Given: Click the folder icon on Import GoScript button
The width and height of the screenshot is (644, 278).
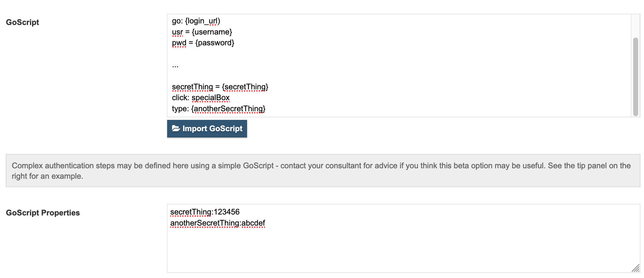Looking at the screenshot, I should click(176, 129).
